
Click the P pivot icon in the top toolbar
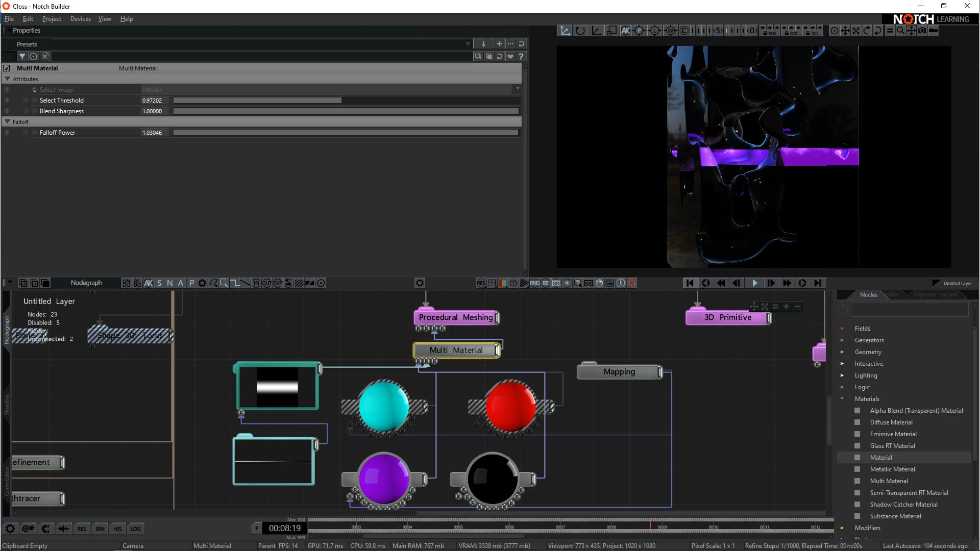pos(639,31)
